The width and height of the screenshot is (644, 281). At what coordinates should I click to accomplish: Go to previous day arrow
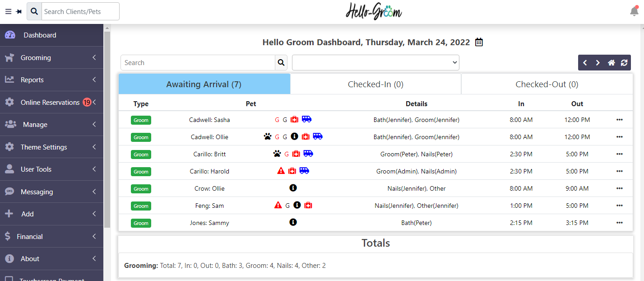coord(585,63)
